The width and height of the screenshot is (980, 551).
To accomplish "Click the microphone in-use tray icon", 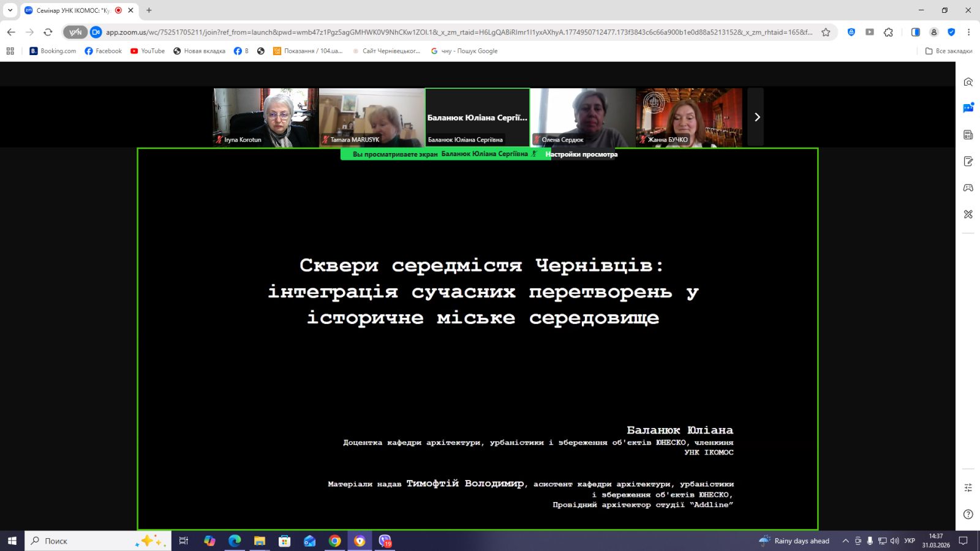I will 870,541.
